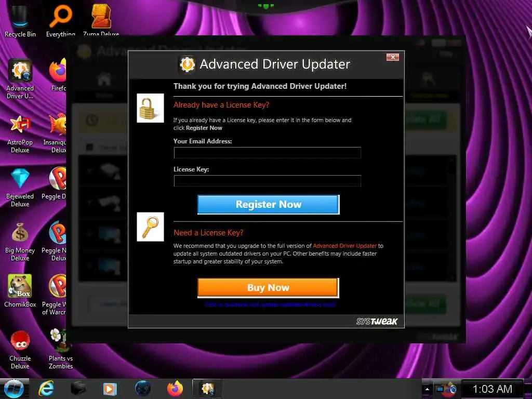Focus the License Key input field

click(267, 181)
